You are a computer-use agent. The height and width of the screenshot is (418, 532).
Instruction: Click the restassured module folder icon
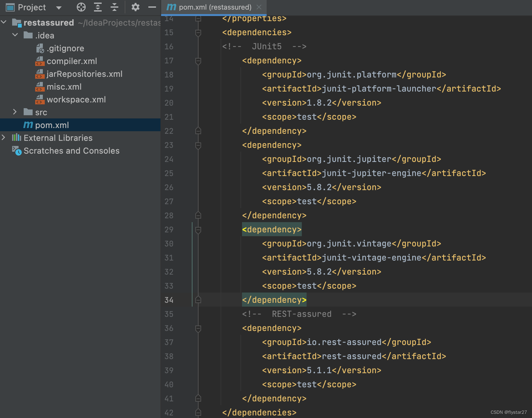tap(17, 23)
